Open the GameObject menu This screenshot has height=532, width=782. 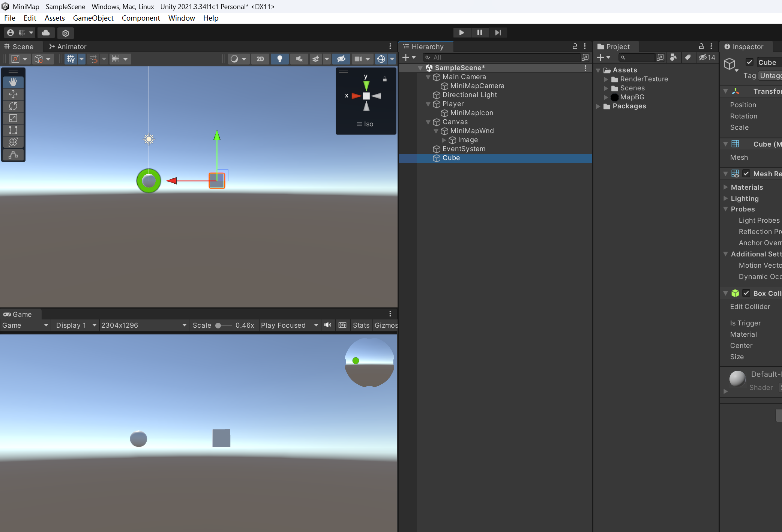point(93,18)
